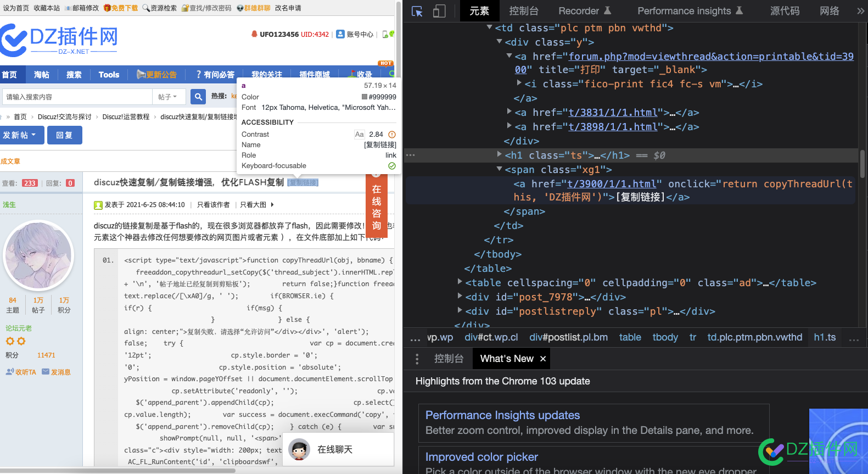
Task: Click the #999999 color swatch in the tooltip
Action: click(x=364, y=97)
